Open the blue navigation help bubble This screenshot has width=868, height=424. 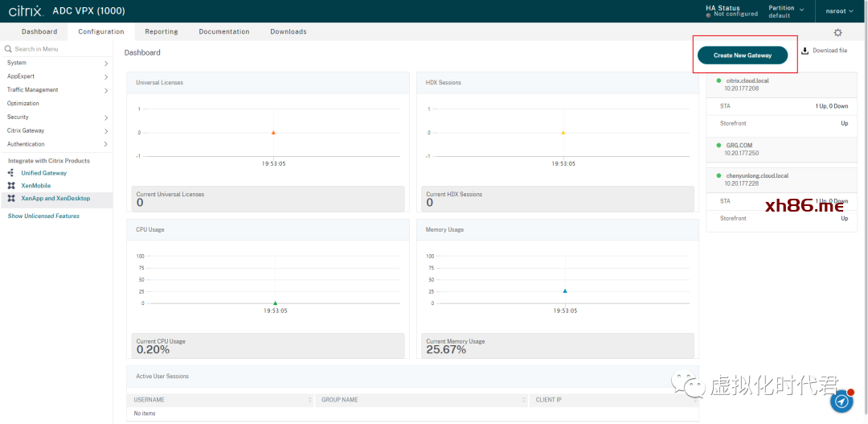click(841, 401)
